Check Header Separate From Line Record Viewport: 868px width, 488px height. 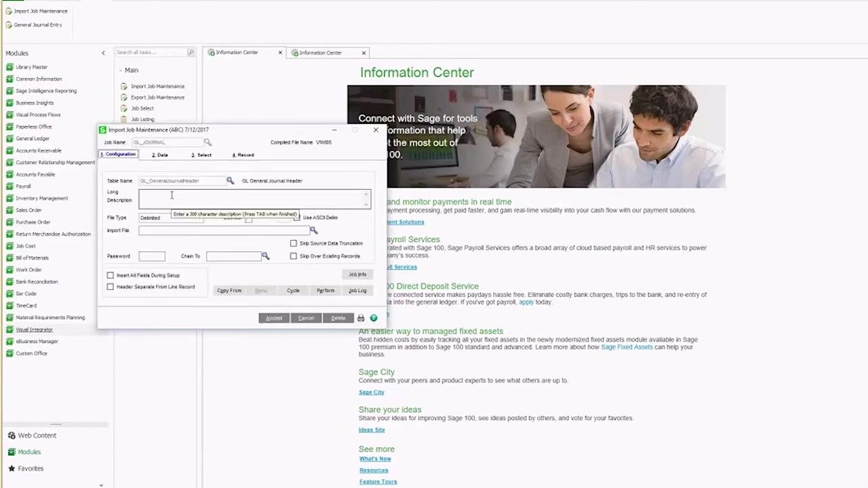[111, 287]
